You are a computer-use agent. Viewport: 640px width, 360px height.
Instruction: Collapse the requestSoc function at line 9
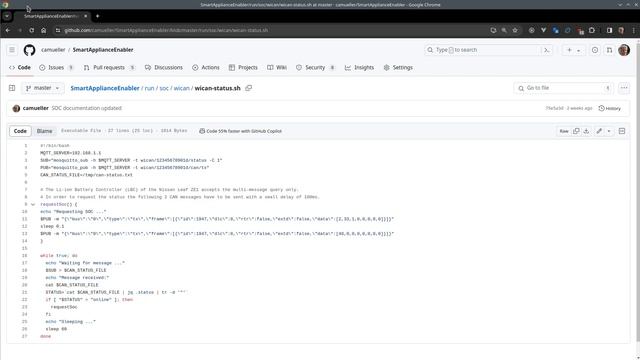tap(33, 204)
